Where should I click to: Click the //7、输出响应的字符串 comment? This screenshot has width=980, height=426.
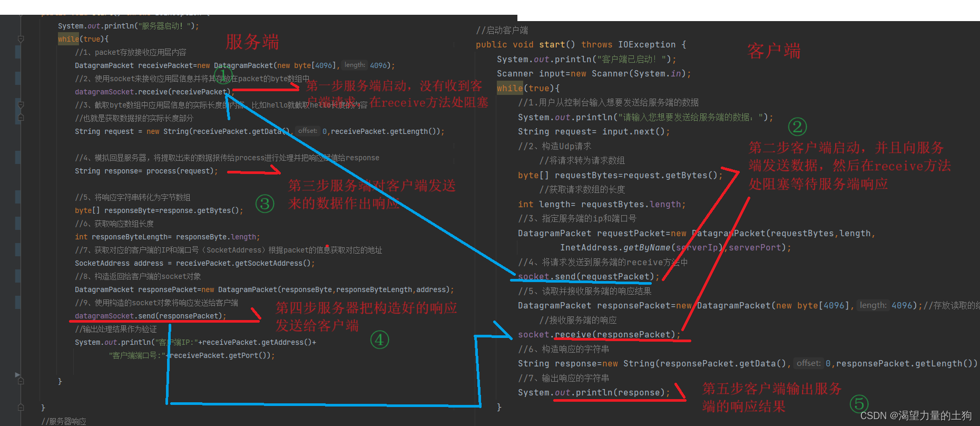tap(563, 378)
